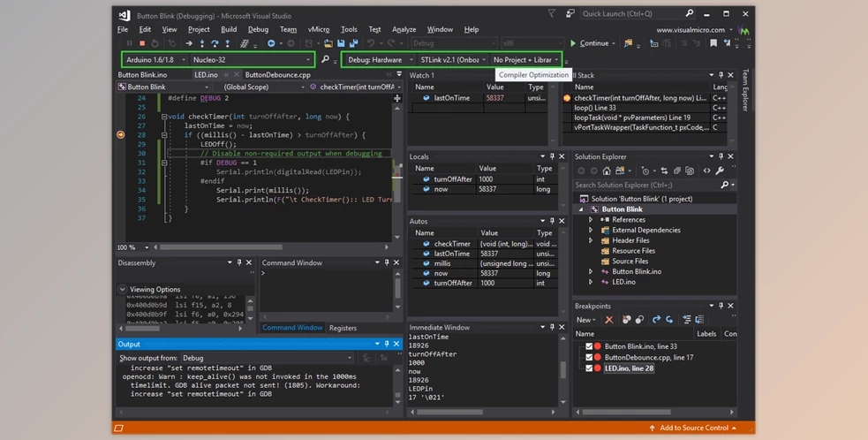Viewport: 868px width, 440px height.
Task: Delete selected breakpoint with red X
Action: 609,320
